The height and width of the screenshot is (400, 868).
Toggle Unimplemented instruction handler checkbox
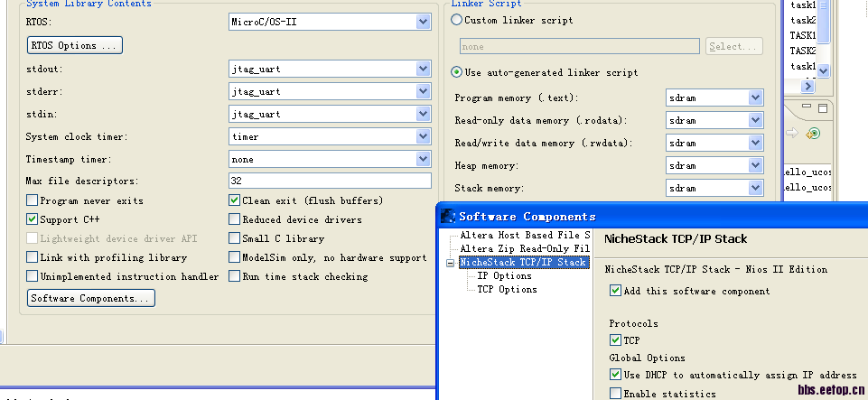33,276
